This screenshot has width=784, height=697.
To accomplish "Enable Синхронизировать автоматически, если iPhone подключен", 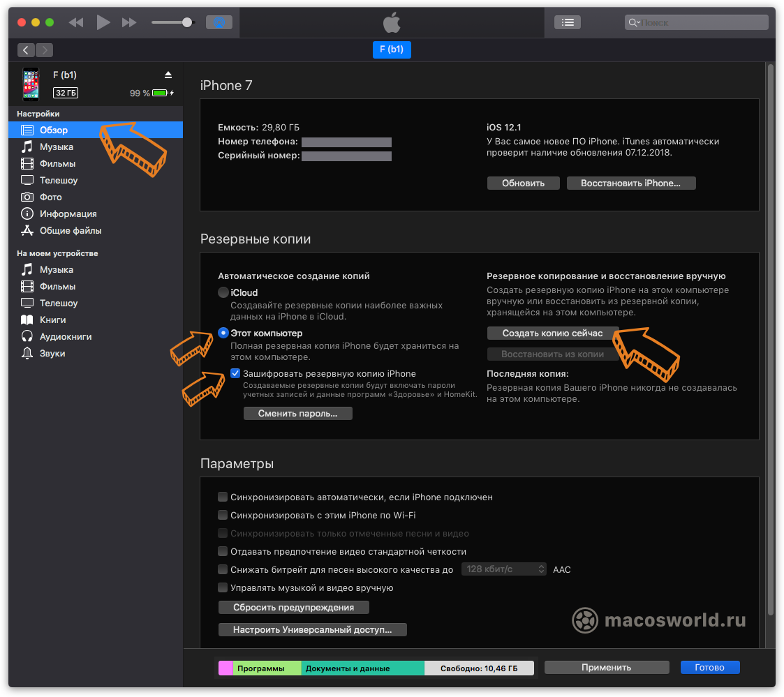I will click(223, 497).
